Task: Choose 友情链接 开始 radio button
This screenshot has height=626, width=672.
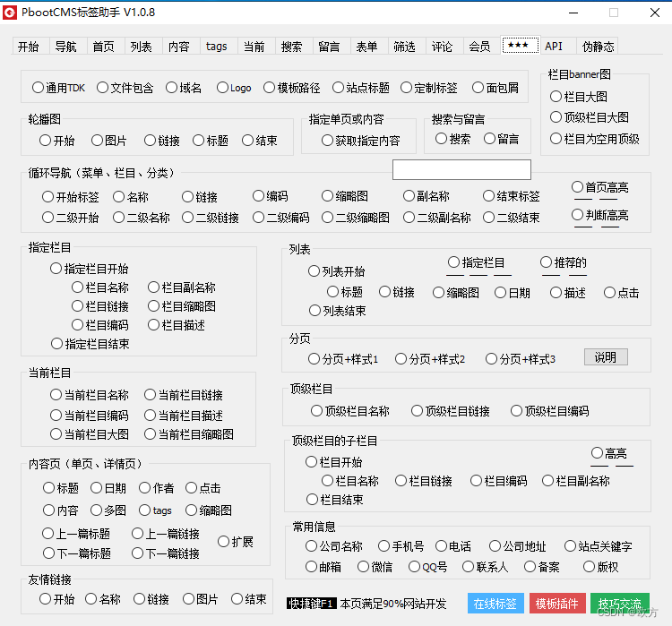Action: click(x=57, y=598)
